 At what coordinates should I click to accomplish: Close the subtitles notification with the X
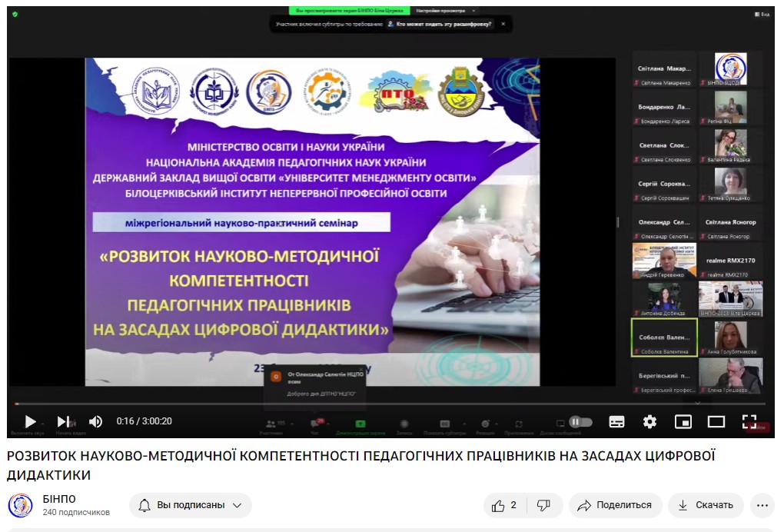click(503, 24)
